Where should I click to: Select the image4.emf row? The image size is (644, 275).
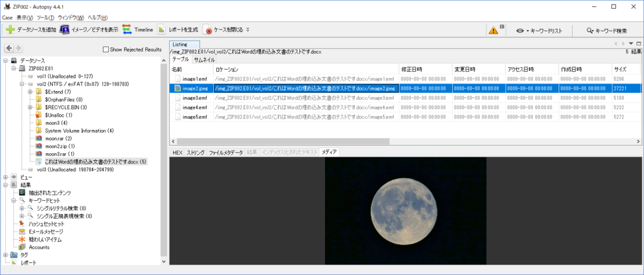(x=405, y=107)
